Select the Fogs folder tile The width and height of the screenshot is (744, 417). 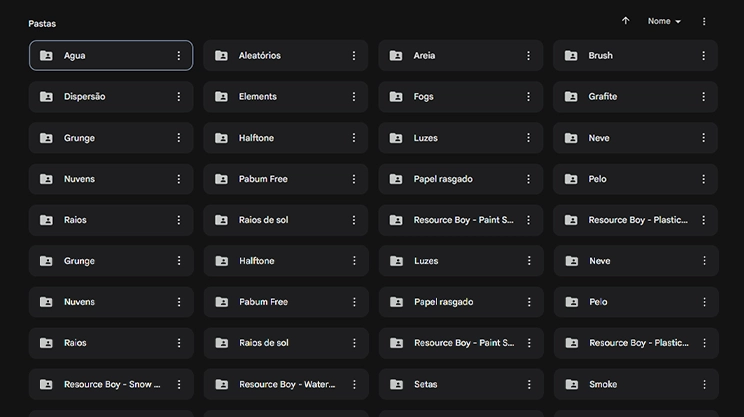point(450,97)
